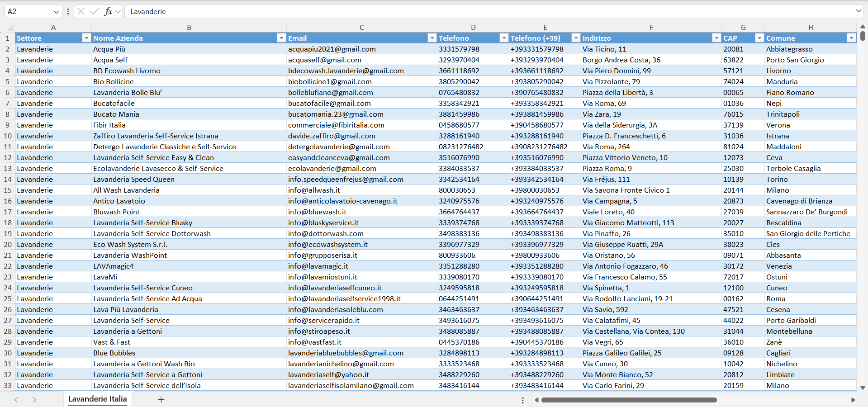Click vertical scrollbar down arrow
868x407 pixels.
coord(863,388)
